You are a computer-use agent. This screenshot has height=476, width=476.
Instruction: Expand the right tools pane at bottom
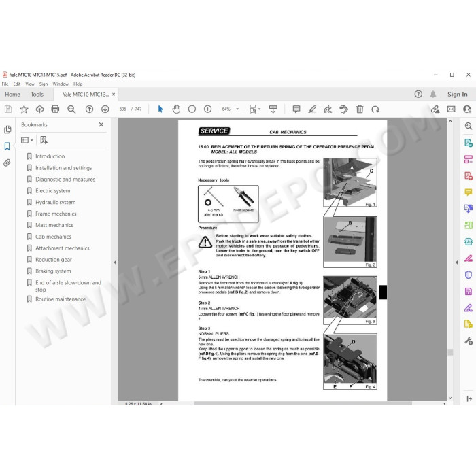469,398
